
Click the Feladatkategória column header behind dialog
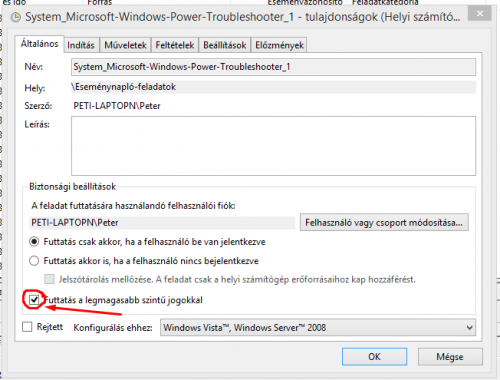[385, 3]
